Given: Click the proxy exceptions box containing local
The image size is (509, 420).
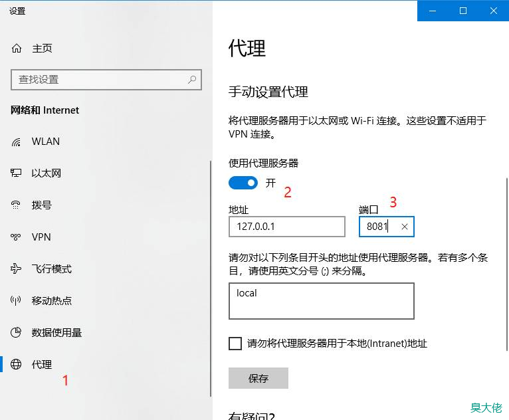Looking at the screenshot, I should (x=322, y=301).
